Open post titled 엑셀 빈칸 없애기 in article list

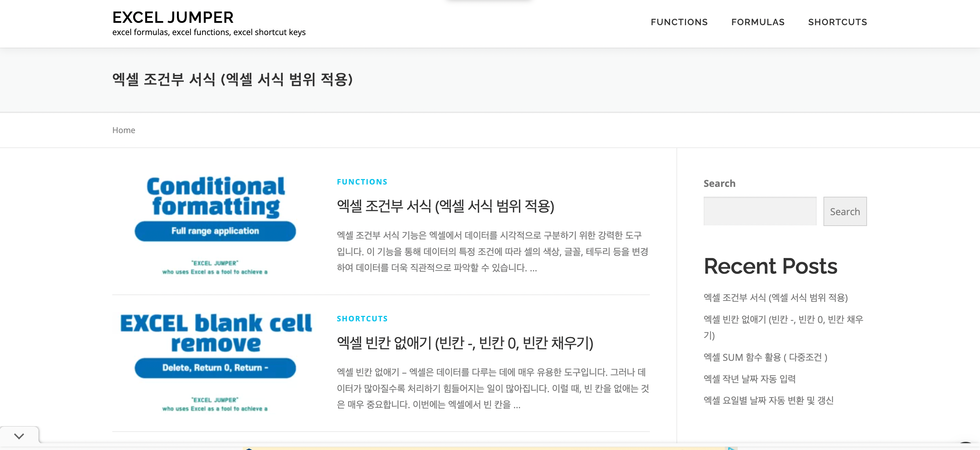click(x=465, y=343)
